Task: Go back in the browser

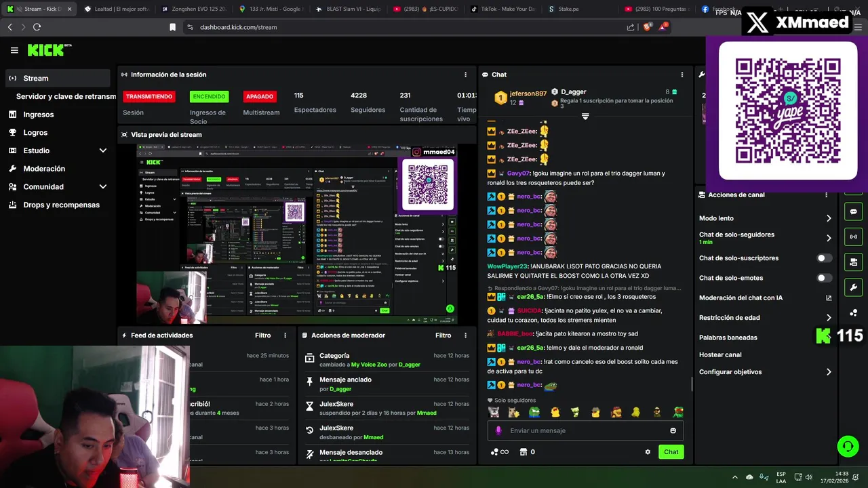Action: tap(9, 27)
